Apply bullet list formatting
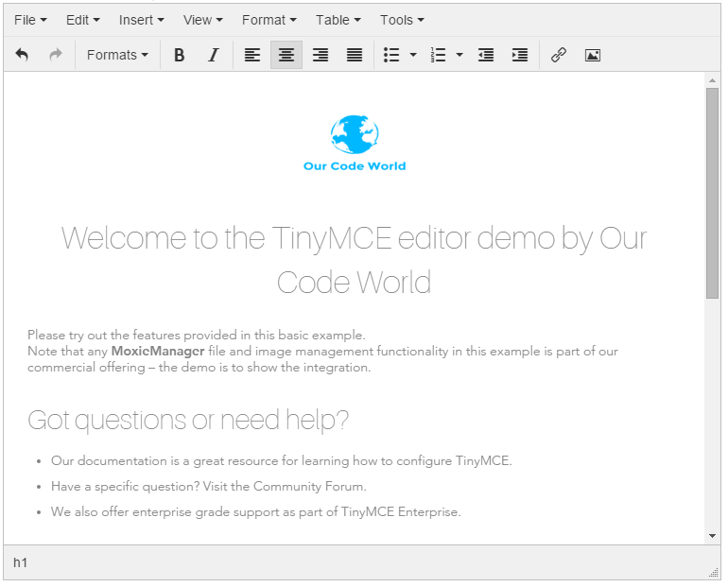This screenshot has width=728, height=587. (x=391, y=55)
